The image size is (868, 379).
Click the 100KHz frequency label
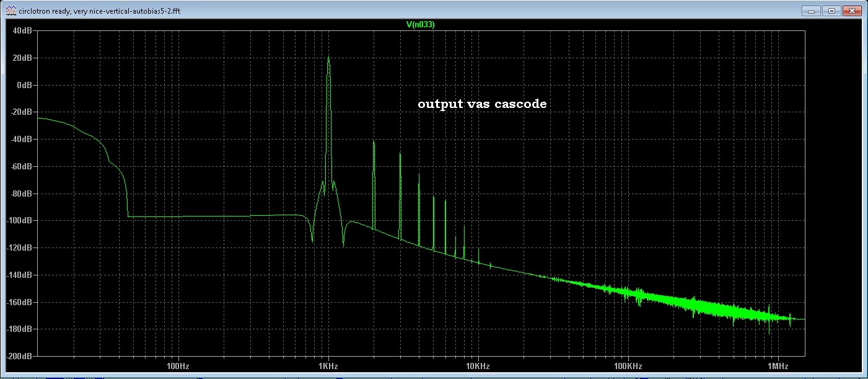628,365
